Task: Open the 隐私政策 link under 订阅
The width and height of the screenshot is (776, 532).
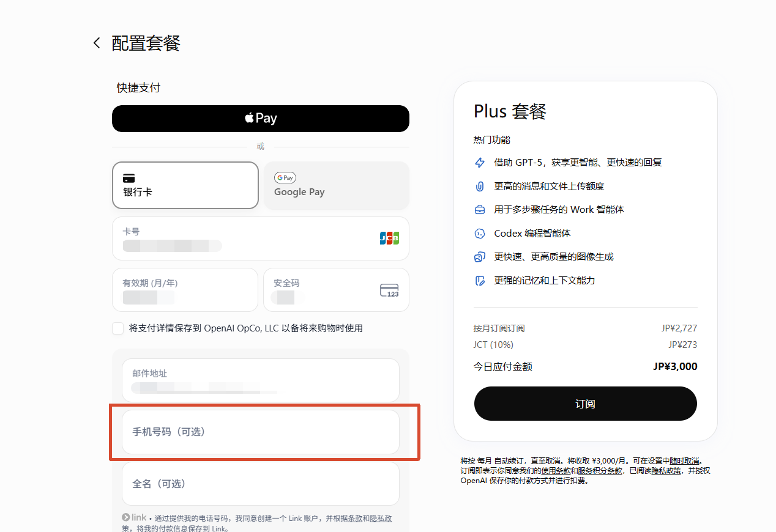Action: 666,471
